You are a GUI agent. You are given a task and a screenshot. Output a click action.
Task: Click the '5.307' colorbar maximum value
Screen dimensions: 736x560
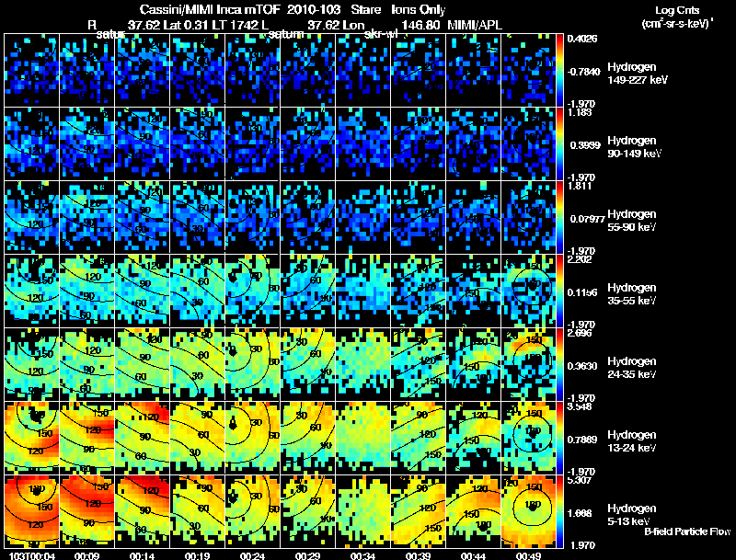tap(580, 480)
